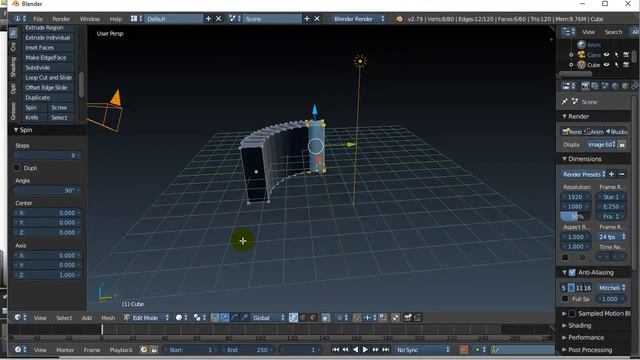
Task: Click the Subdivide button
Action: point(47,67)
